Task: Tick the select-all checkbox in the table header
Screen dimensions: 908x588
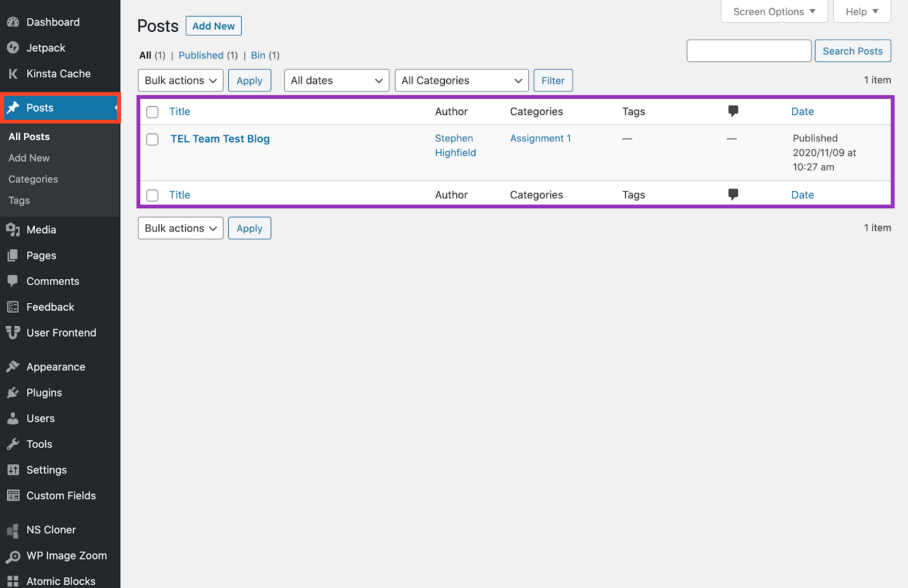Action: coord(153,112)
